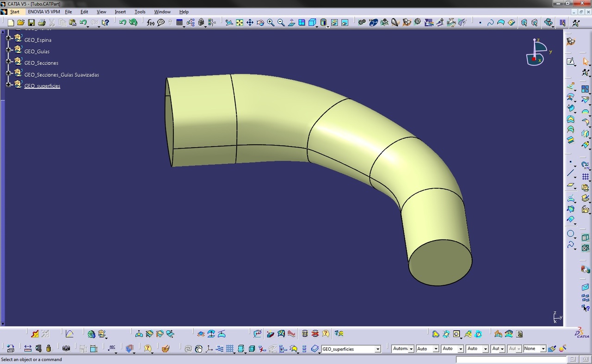This screenshot has height=364, width=592.
Task: Select GEO_Secciones_Guías Suavizadas tree label
Action: [62, 74]
